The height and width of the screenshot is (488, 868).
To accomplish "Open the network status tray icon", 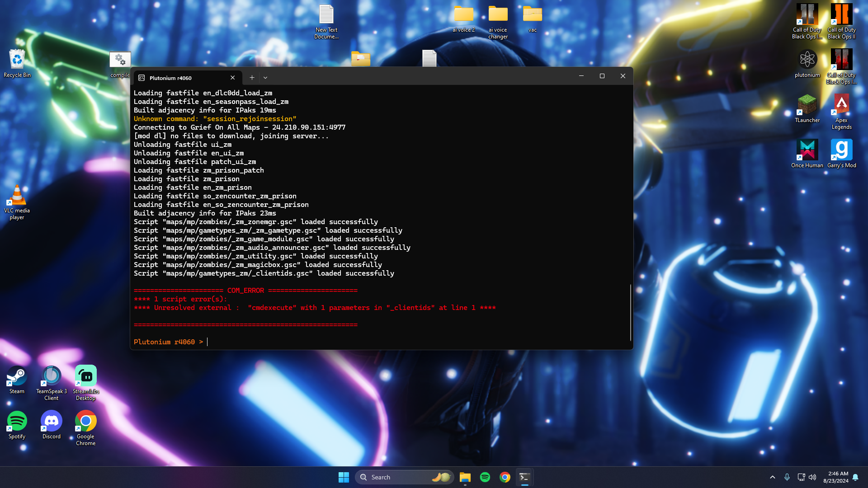I will point(801,477).
